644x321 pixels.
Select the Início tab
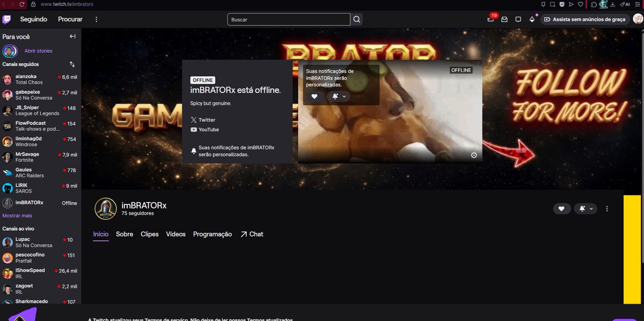pyautogui.click(x=101, y=234)
